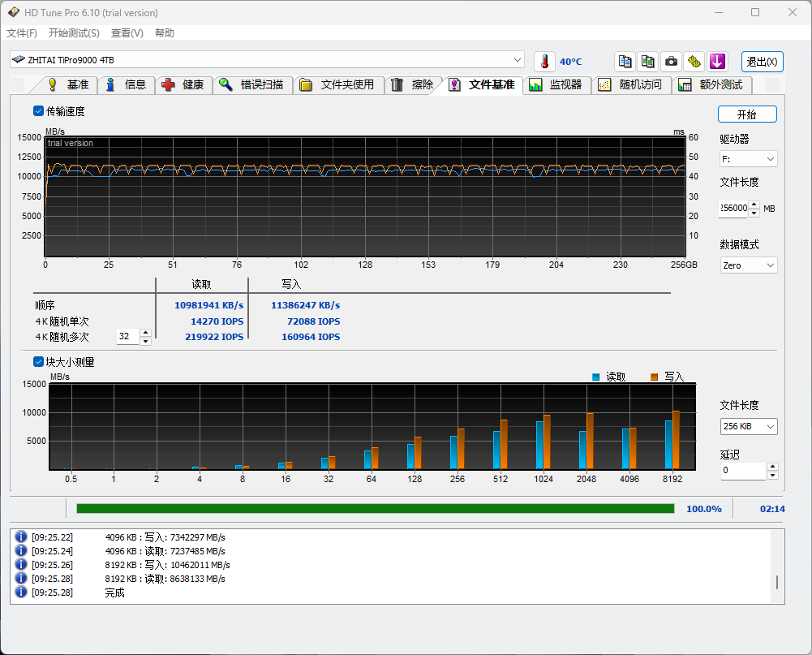Viewport: 812px width, 655px height.
Task: Click the copy screenshot to clipboard icon
Action: coord(647,62)
